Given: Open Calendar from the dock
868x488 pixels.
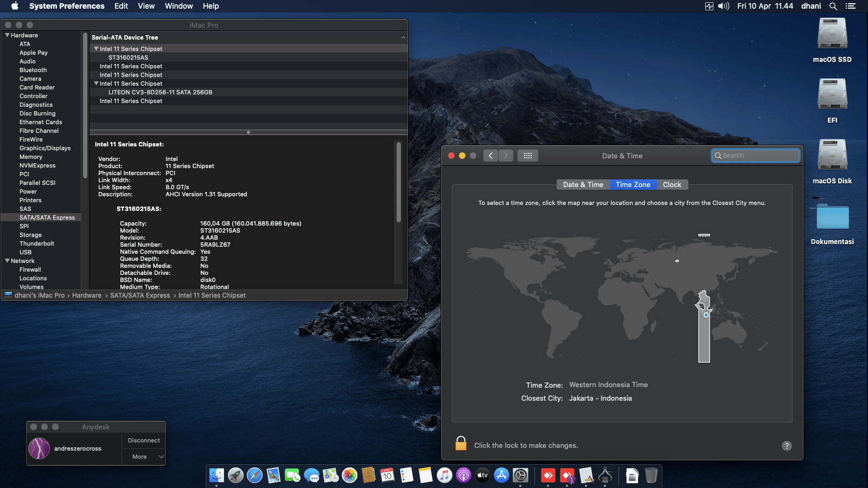Looking at the screenshot, I should click(387, 476).
